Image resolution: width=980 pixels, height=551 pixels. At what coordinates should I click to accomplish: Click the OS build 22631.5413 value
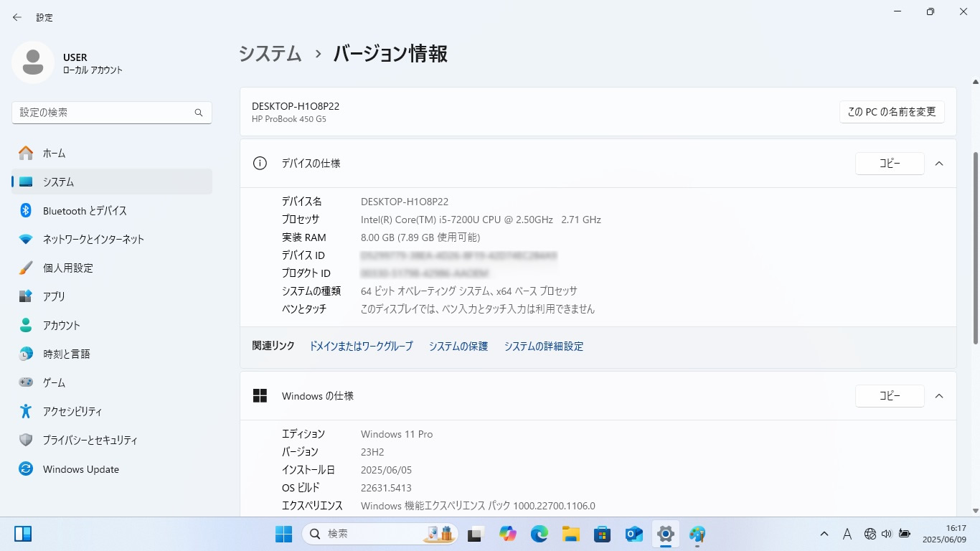point(386,488)
